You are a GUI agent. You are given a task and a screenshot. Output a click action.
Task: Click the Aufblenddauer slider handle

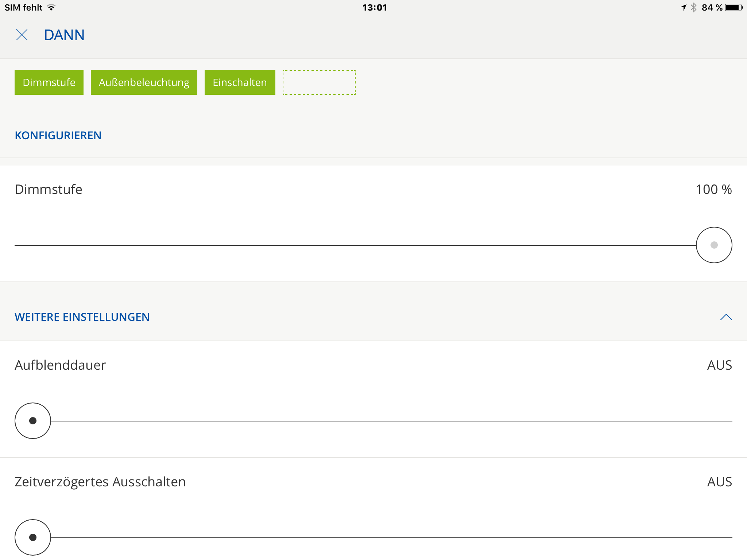(x=33, y=421)
